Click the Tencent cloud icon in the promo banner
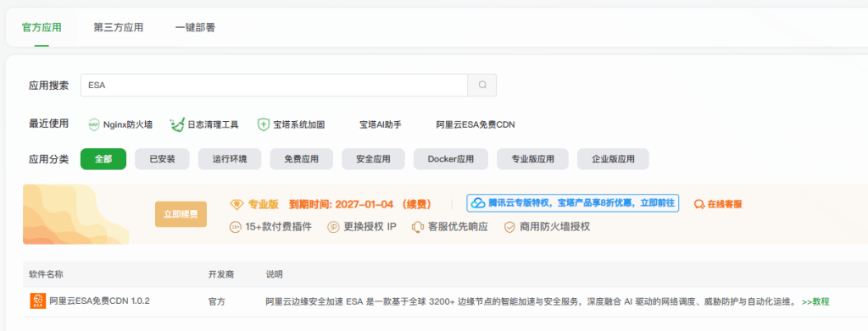Image resolution: width=868 pixels, height=331 pixels. (477, 203)
